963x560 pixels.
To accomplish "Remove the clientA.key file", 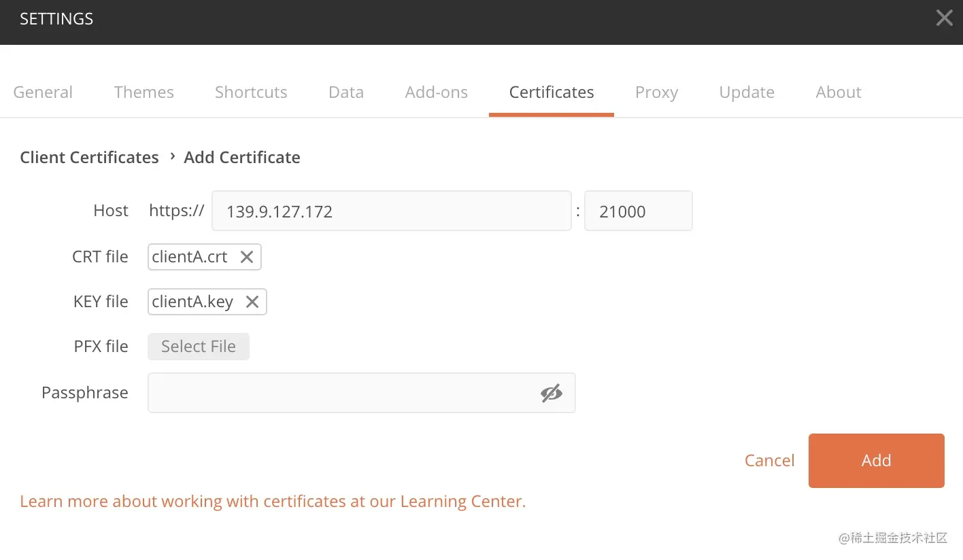I will click(252, 302).
